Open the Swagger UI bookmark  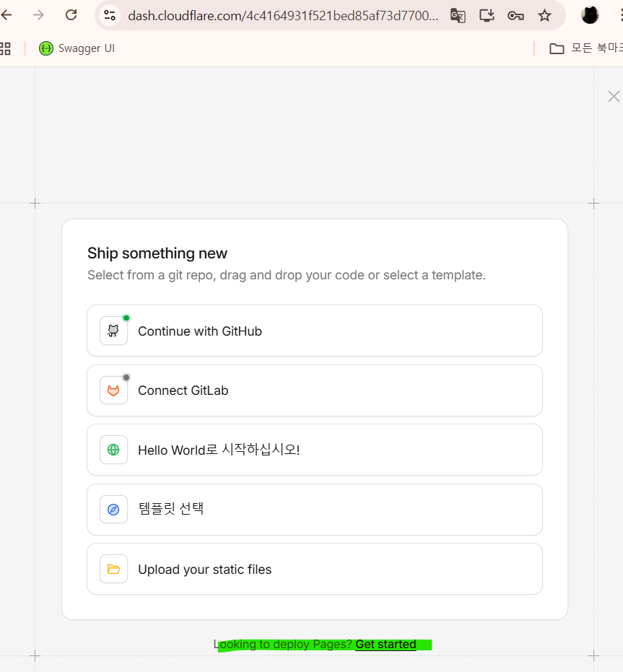pos(77,48)
